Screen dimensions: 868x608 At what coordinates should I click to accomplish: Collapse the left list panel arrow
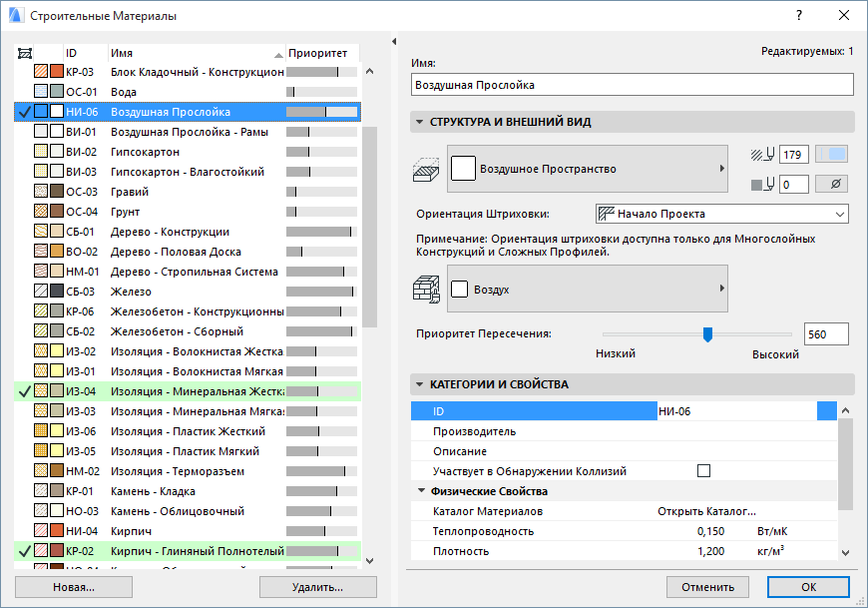coord(394,42)
